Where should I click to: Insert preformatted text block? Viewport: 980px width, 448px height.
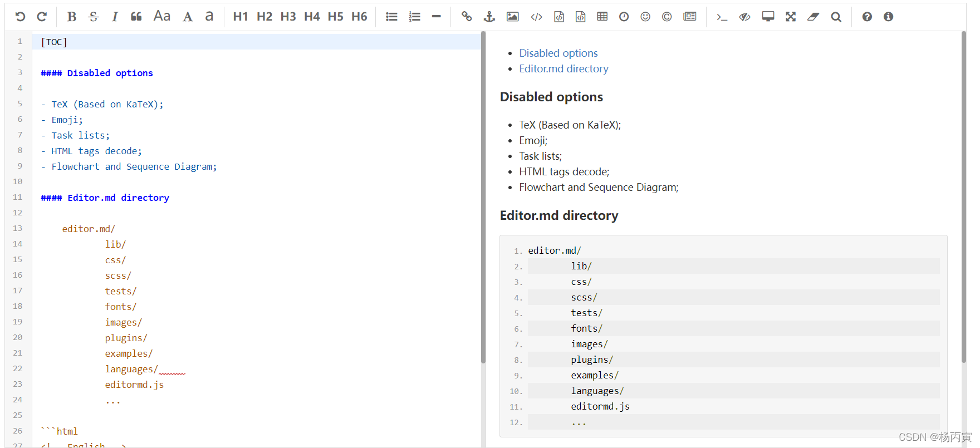point(559,17)
